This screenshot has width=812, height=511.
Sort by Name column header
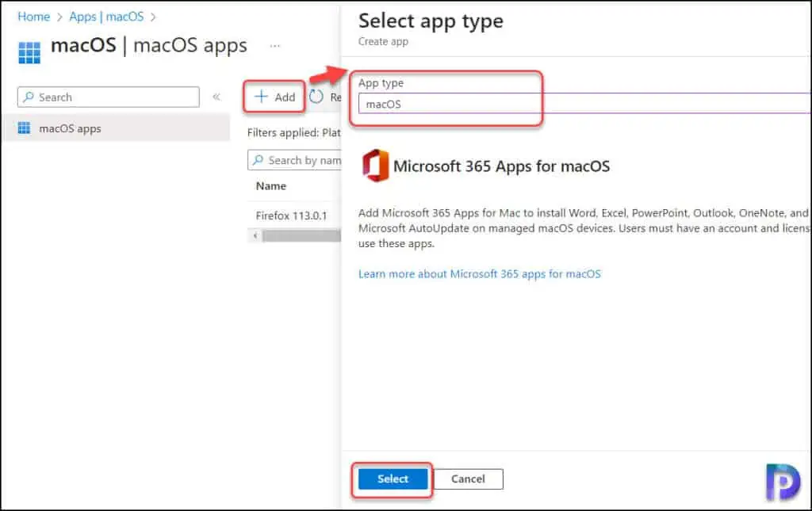(x=271, y=186)
